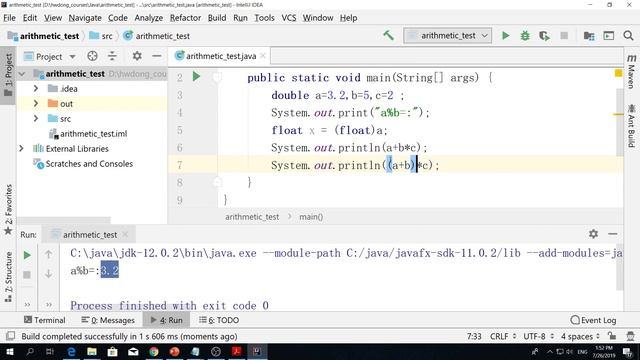Open the VCS menu

[289, 18]
